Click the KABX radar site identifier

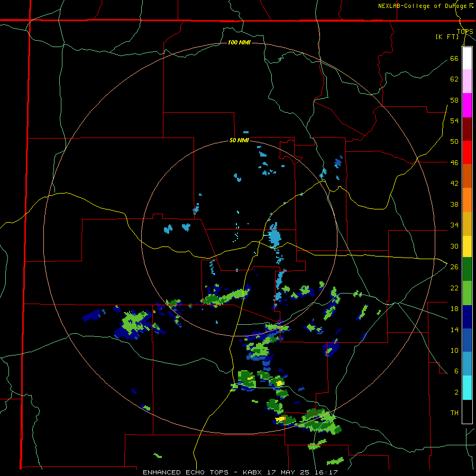[x=253, y=472]
